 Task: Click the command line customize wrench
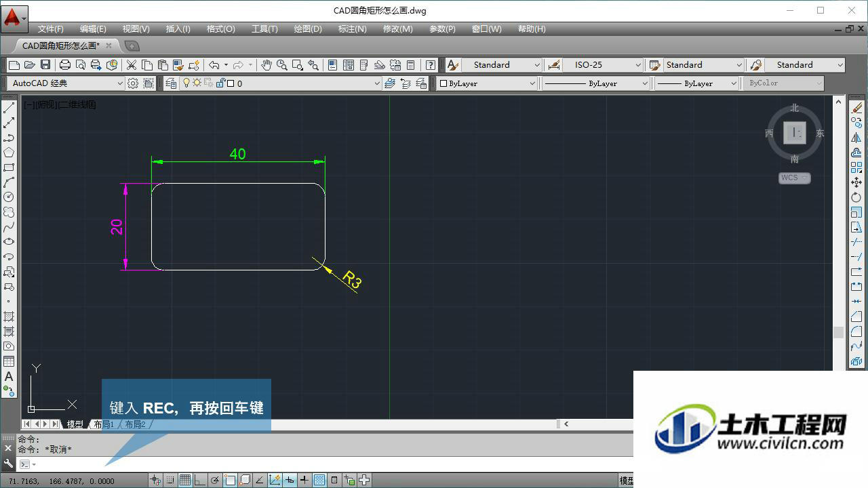pos(8,464)
